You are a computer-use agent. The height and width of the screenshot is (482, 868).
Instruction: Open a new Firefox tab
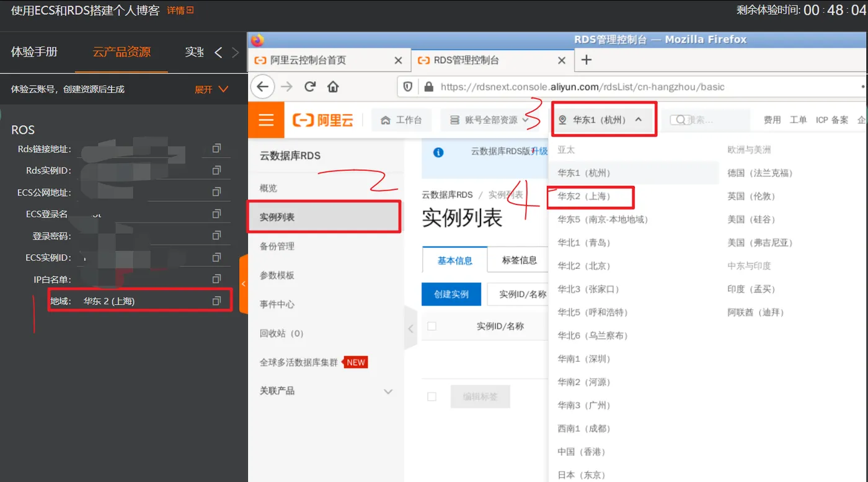[587, 60]
